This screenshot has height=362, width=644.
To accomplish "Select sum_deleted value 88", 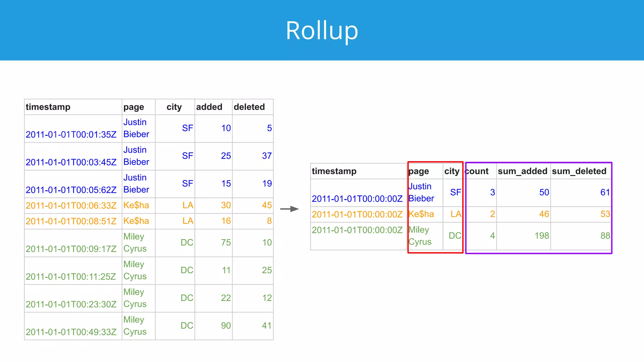I will point(605,236).
